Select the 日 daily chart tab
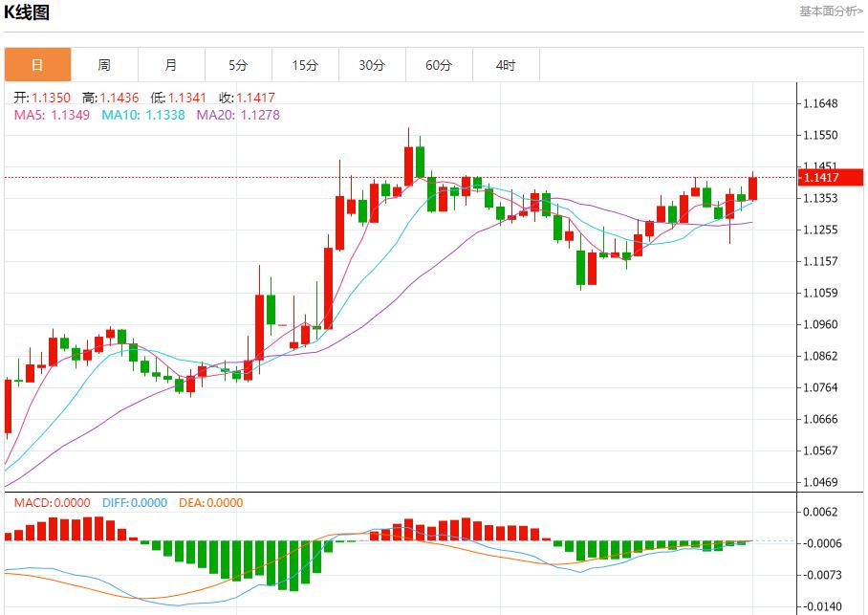 coord(37,65)
